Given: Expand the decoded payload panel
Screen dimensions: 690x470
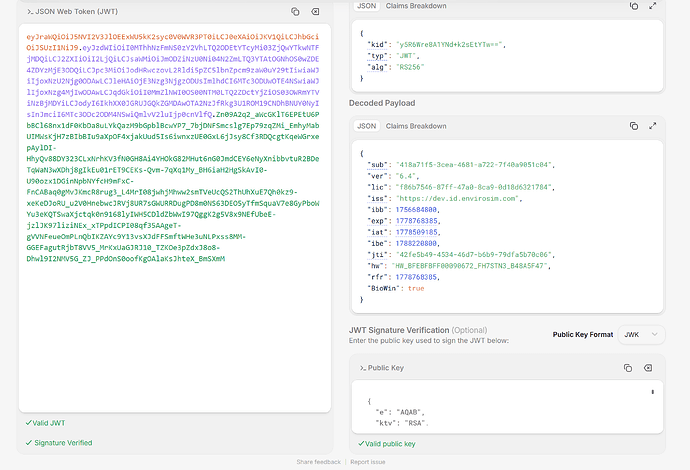Looking at the screenshot, I should pos(653,126).
